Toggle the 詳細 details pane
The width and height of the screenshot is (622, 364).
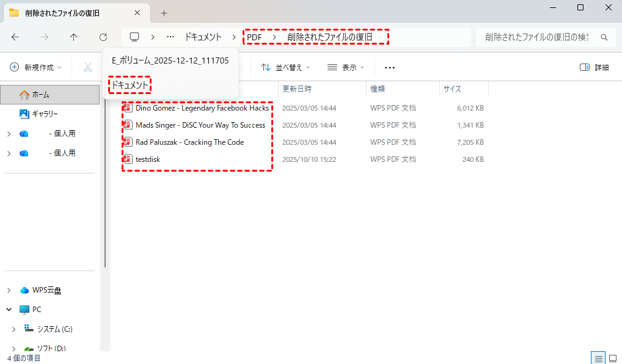pyautogui.click(x=594, y=67)
